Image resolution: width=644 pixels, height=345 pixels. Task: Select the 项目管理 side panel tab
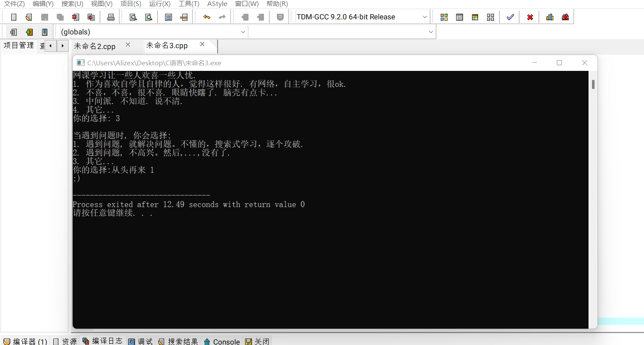pyautogui.click(x=18, y=46)
